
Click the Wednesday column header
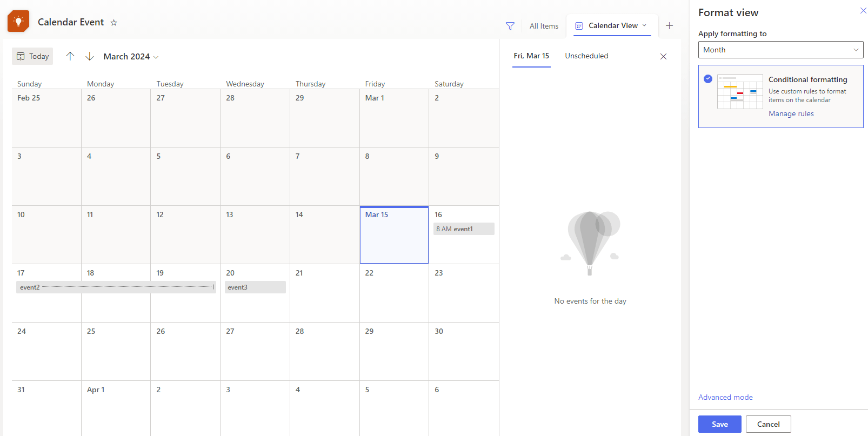click(x=245, y=84)
